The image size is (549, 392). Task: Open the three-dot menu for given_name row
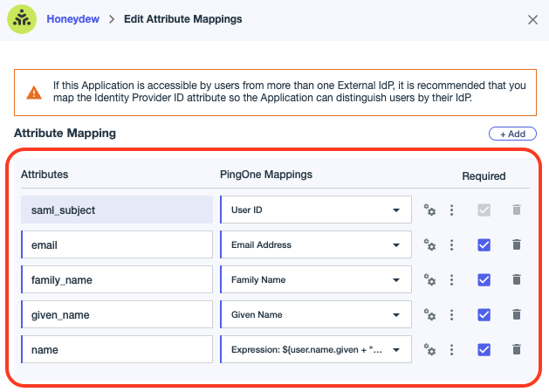click(x=451, y=314)
